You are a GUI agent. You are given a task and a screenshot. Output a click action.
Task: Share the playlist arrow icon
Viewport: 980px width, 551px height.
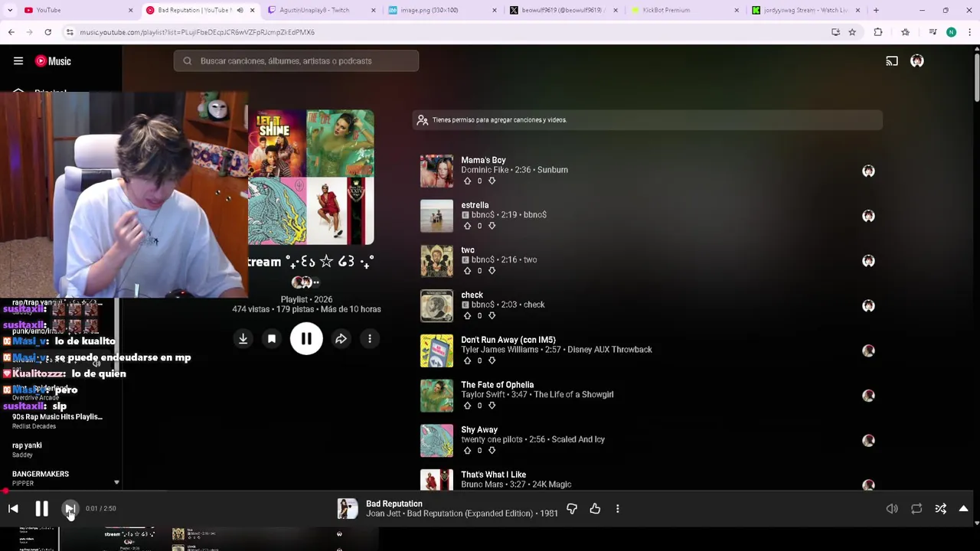341,339
